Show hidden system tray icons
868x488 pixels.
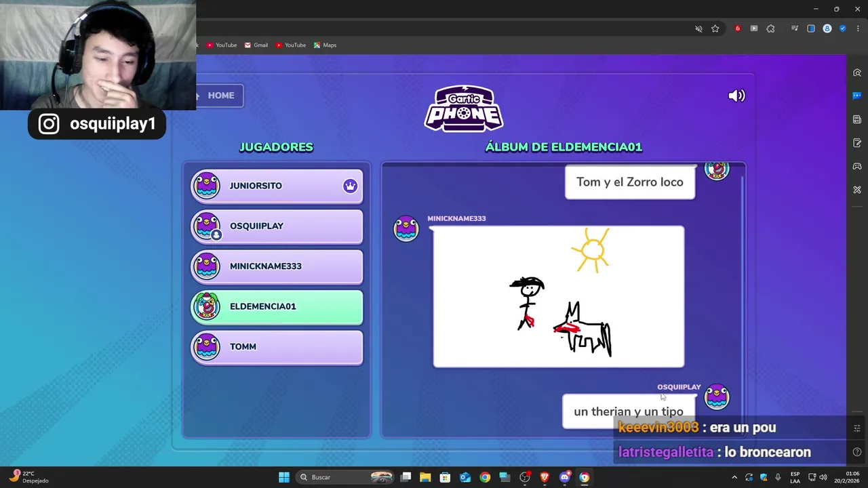tap(734, 477)
